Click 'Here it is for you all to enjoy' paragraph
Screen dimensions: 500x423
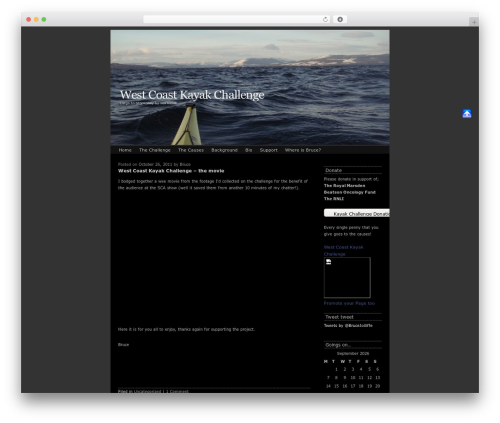(x=186, y=329)
